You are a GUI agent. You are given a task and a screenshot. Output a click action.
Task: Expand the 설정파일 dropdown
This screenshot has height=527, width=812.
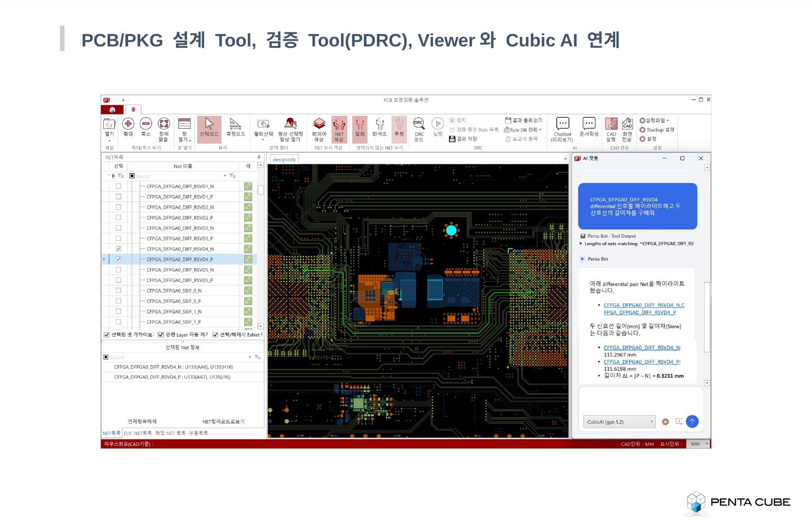click(655, 120)
